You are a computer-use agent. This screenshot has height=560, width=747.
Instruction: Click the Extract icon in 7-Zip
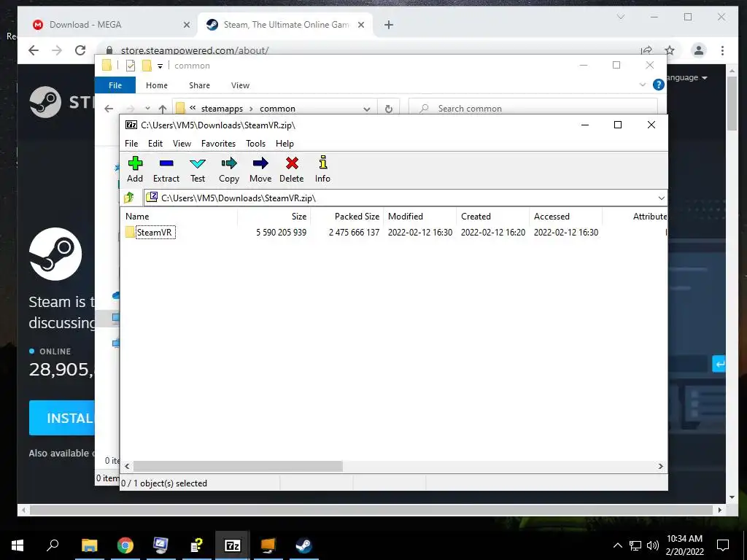pos(166,169)
